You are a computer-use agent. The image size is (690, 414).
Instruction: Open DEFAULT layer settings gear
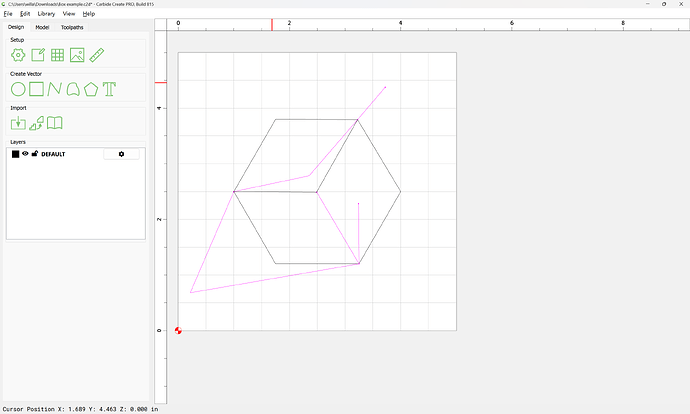(x=121, y=154)
